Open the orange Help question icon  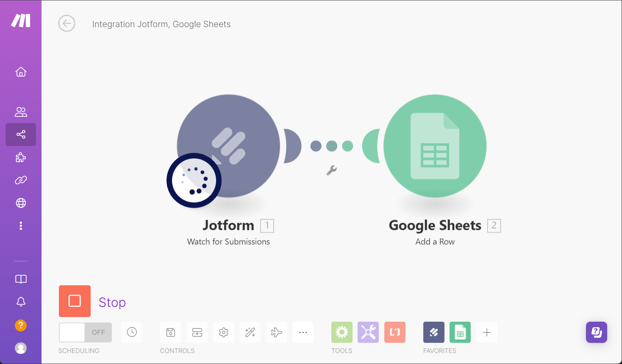coord(21,325)
